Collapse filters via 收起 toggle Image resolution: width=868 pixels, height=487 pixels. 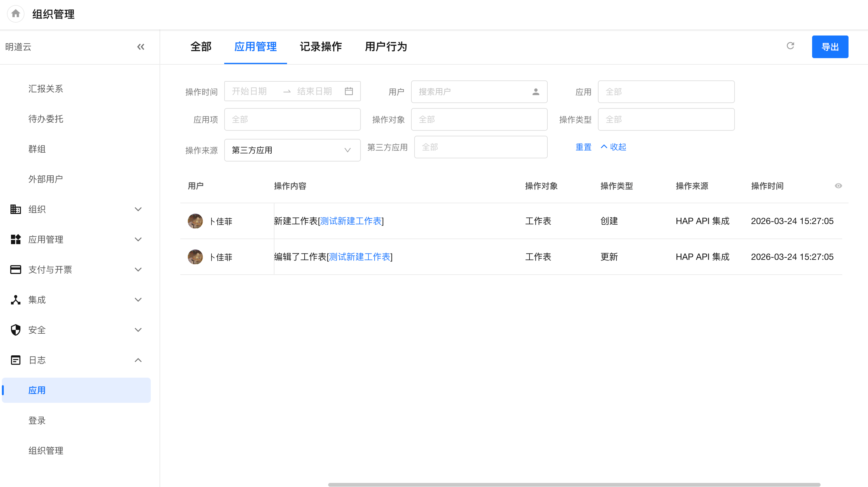tap(614, 147)
